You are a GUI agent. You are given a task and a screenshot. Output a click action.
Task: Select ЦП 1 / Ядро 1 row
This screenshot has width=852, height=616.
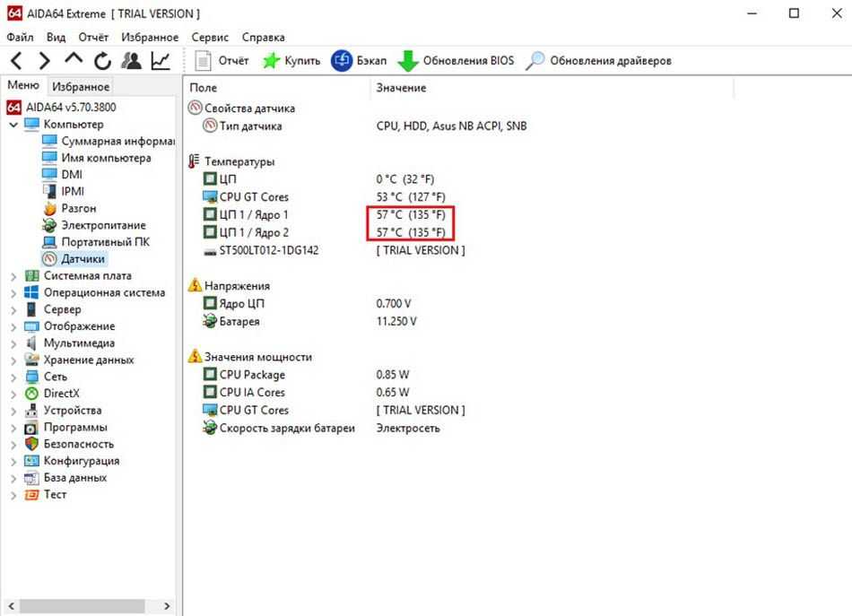(x=324, y=214)
